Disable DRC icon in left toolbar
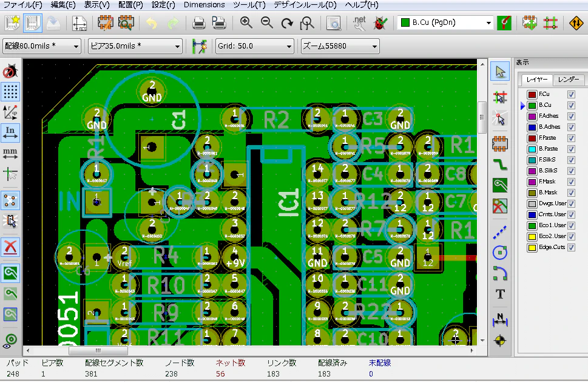This screenshot has width=588, height=382. click(10, 71)
